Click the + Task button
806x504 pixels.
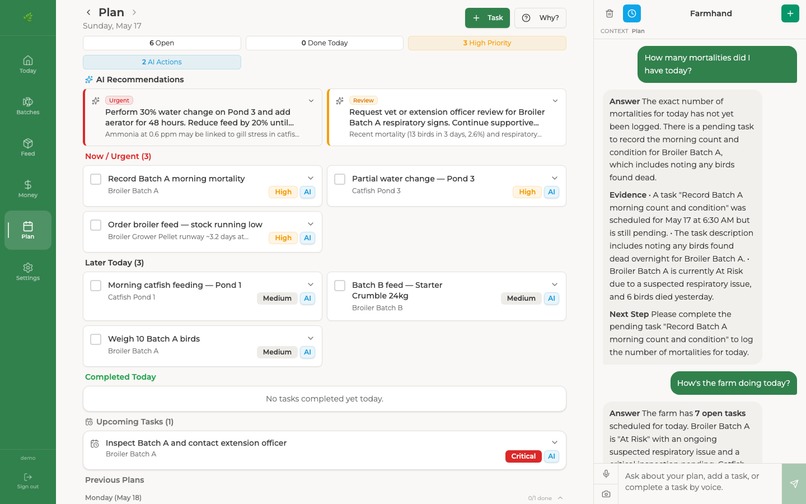[487, 18]
